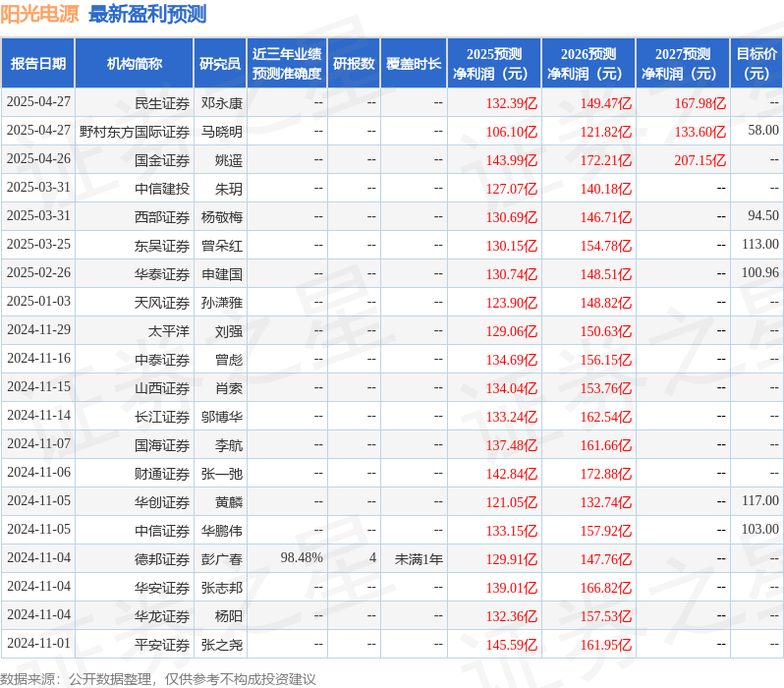Click institution name 天风证券
The image size is (784, 688).
point(162,304)
